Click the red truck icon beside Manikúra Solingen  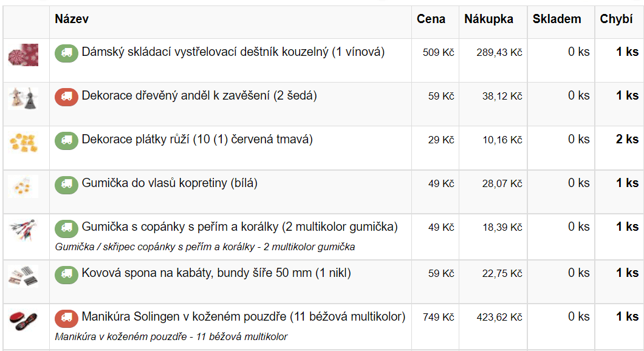point(67,318)
